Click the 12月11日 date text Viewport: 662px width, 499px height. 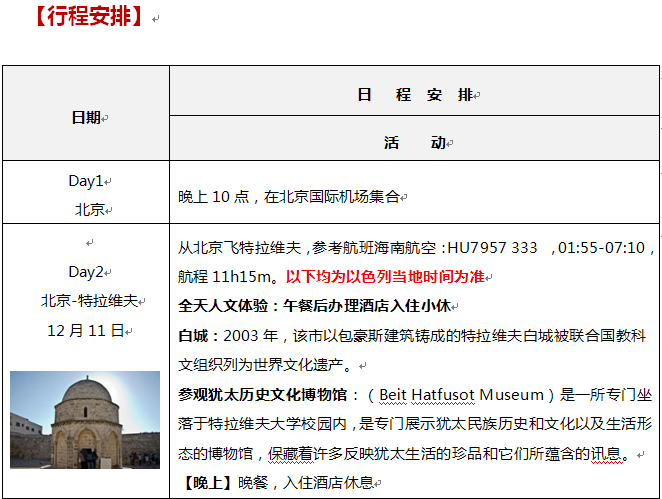86,329
